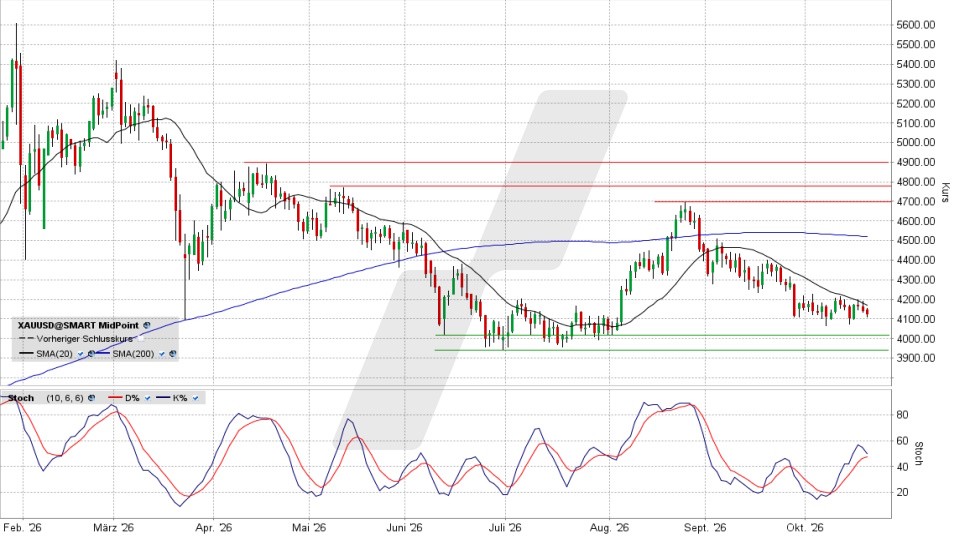Select the green support line at 3940
Image resolution: width=960 pixels, height=540 pixels.
(x=661, y=350)
